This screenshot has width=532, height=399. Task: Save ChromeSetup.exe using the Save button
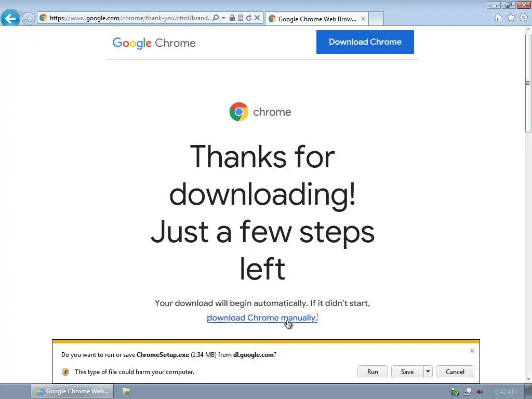pyautogui.click(x=407, y=372)
